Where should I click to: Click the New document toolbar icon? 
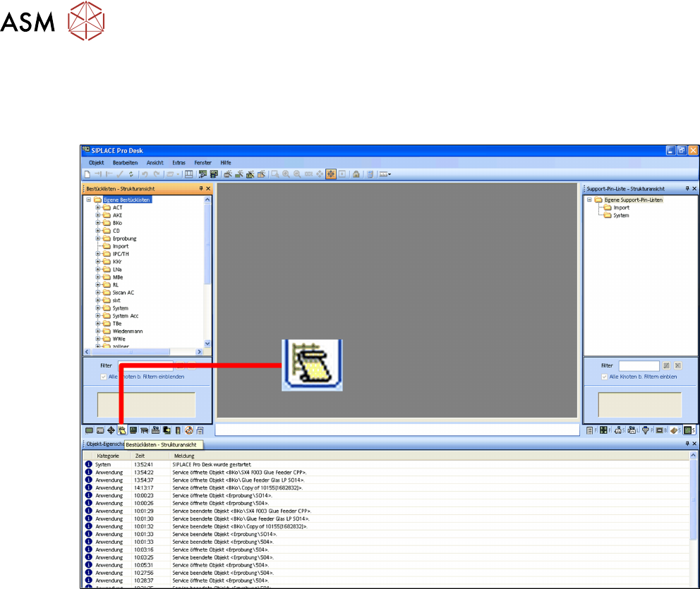click(87, 174)
